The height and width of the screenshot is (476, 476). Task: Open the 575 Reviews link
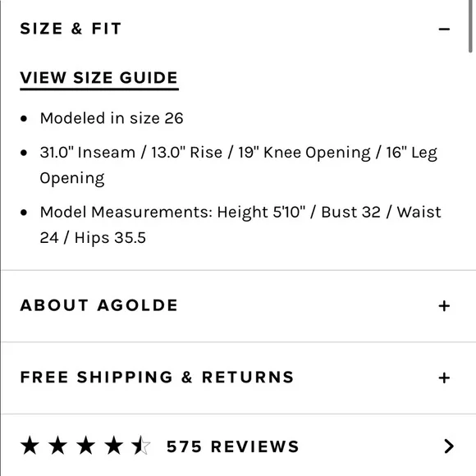232,446
